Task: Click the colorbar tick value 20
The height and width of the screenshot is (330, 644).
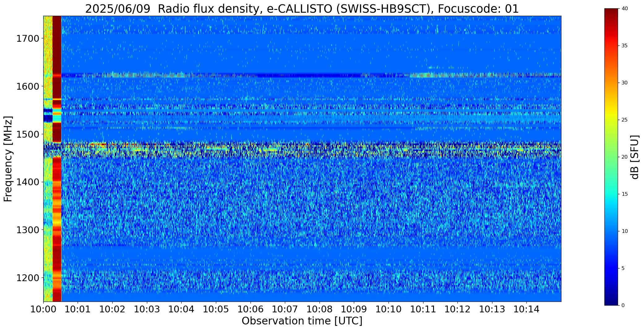Action: tap(625, 157)
